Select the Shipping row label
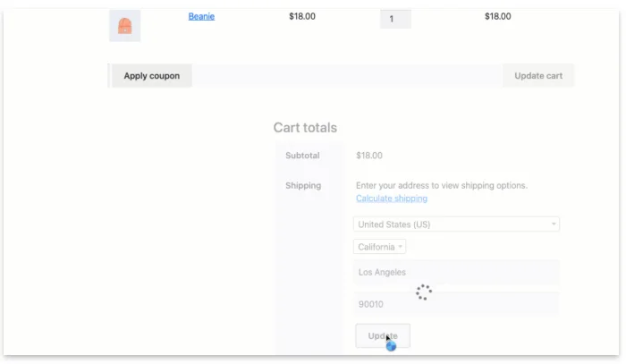Screen dimensions: 626x364 [x=303, y=186]
